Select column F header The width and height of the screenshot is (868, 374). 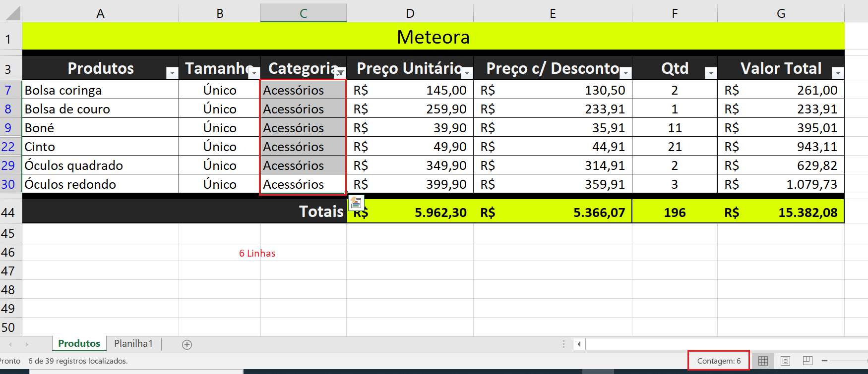(675, 13)
